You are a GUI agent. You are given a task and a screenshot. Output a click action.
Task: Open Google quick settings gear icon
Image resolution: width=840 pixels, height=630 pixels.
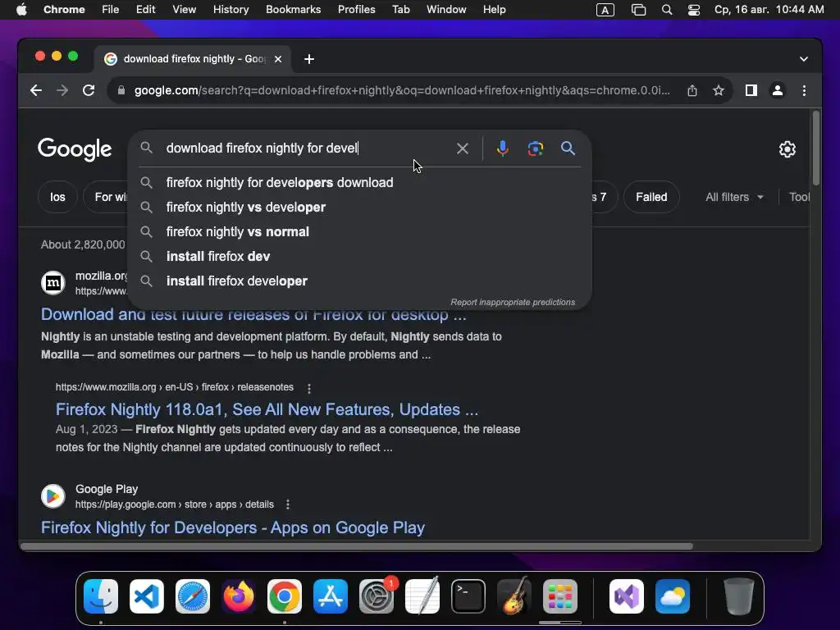tap(787, 149)
